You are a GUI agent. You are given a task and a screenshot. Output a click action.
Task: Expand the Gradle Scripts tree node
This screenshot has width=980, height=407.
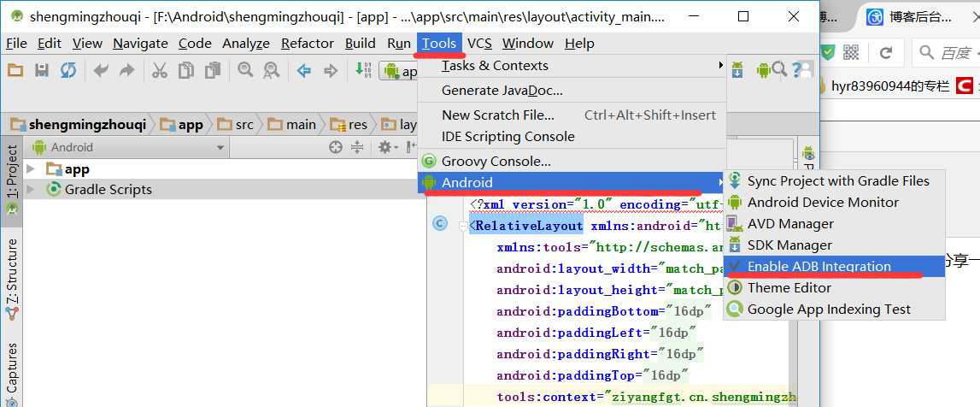pos(30,190)
